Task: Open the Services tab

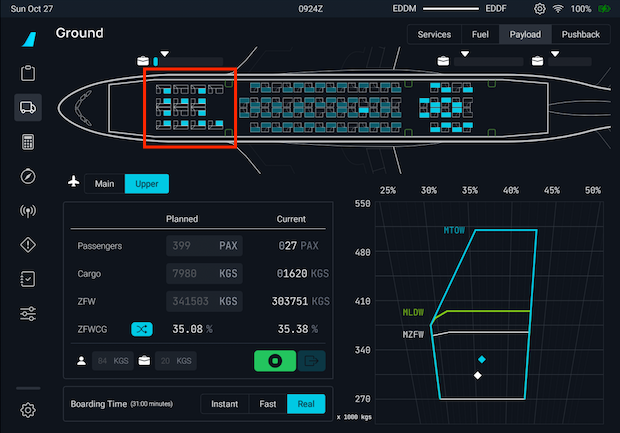Action: pos(434,34)
